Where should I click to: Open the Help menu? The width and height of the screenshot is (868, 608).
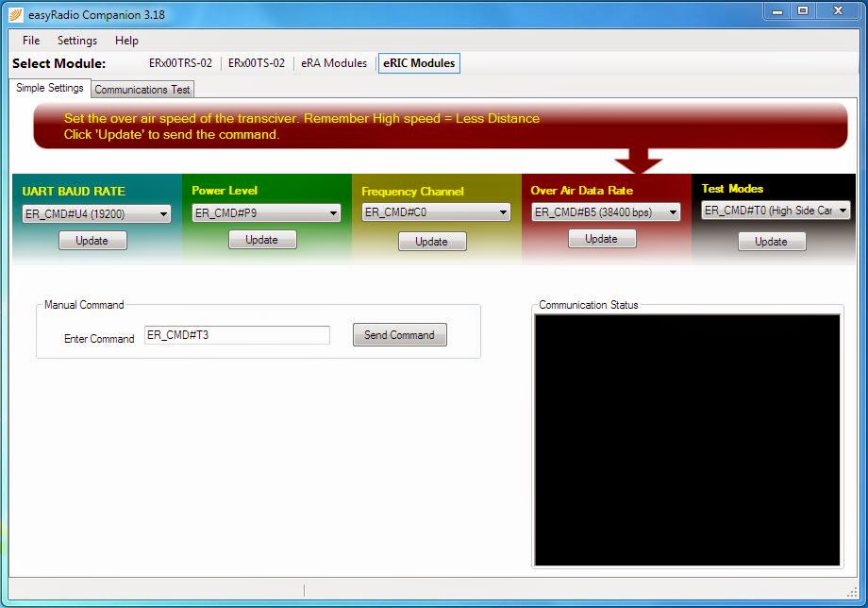tap(126, 41)
